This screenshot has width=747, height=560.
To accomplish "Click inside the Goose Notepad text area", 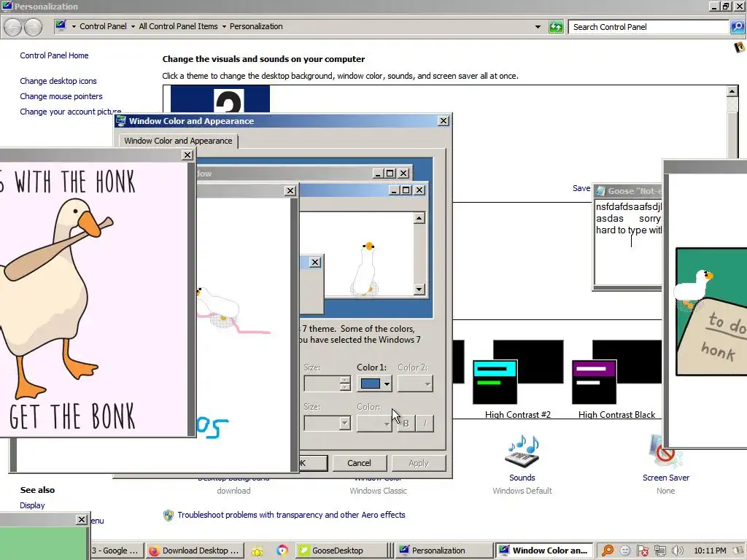I will click(x=628, y=243).
